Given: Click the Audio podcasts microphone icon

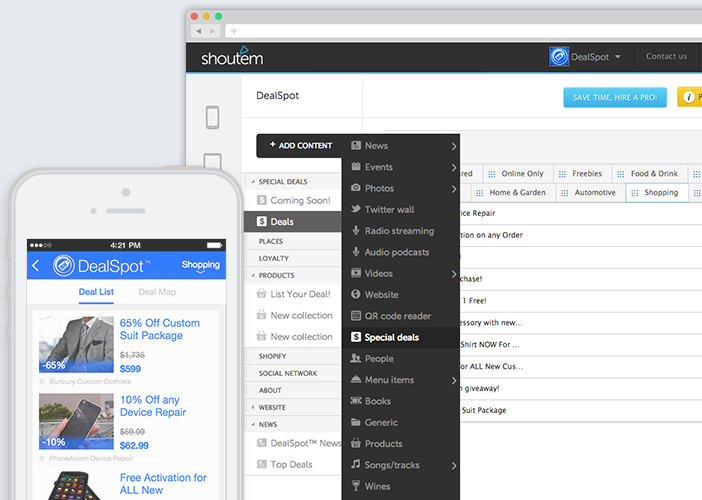Looking at the screenshot, I should pyautogui.click(x=356, y=252).
